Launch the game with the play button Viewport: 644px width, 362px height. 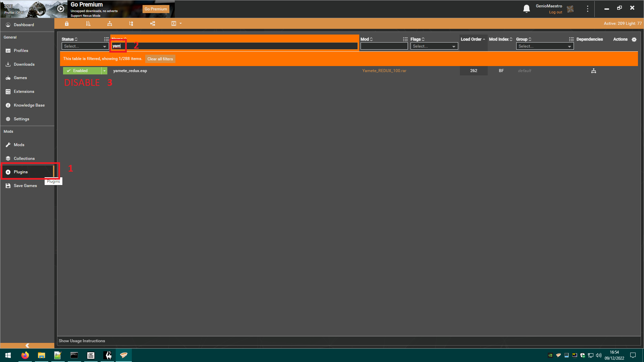pyautogui.click(x=61, y=9)
